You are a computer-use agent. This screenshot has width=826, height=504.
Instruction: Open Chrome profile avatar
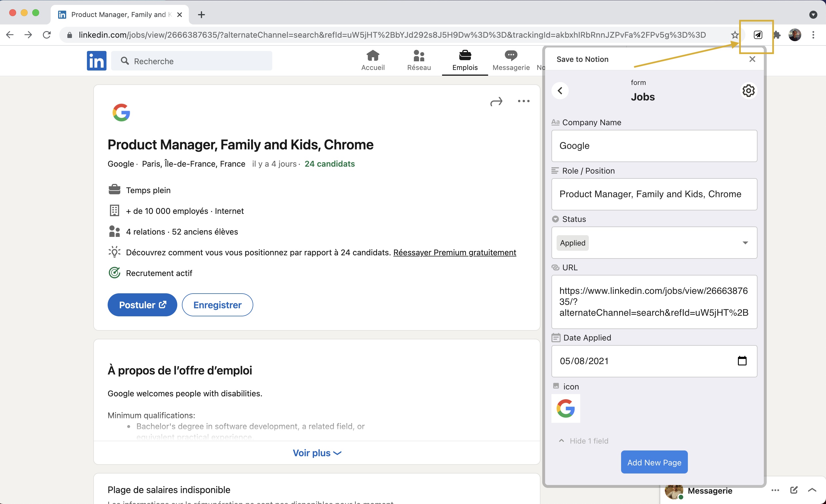(795, 35)
